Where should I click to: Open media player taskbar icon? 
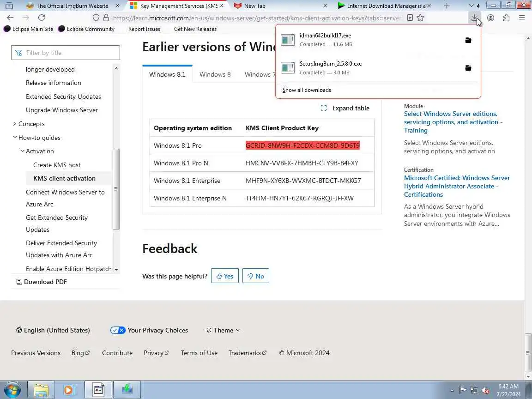[x=69, y=390]
